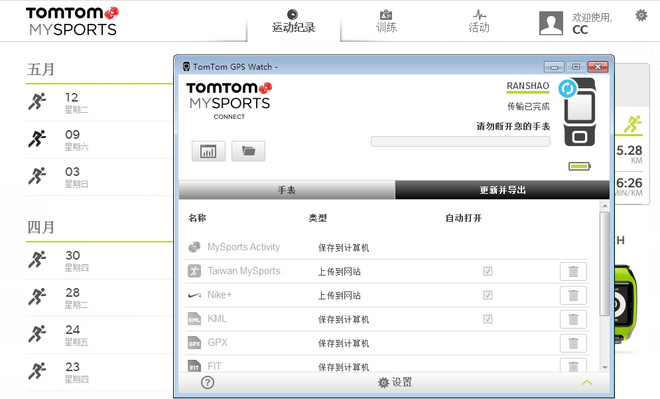
Task: Select the KML row name
Action: (x=217, y=319)
